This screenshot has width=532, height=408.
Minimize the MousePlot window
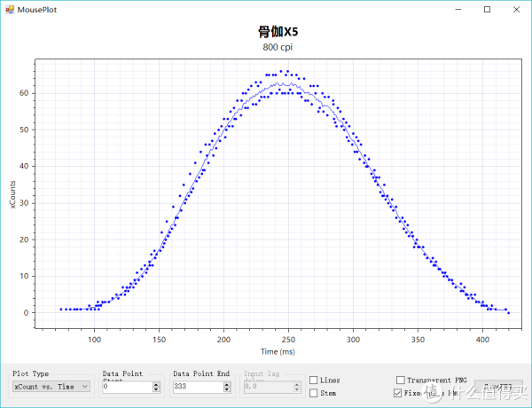click(x=458, y=10)
